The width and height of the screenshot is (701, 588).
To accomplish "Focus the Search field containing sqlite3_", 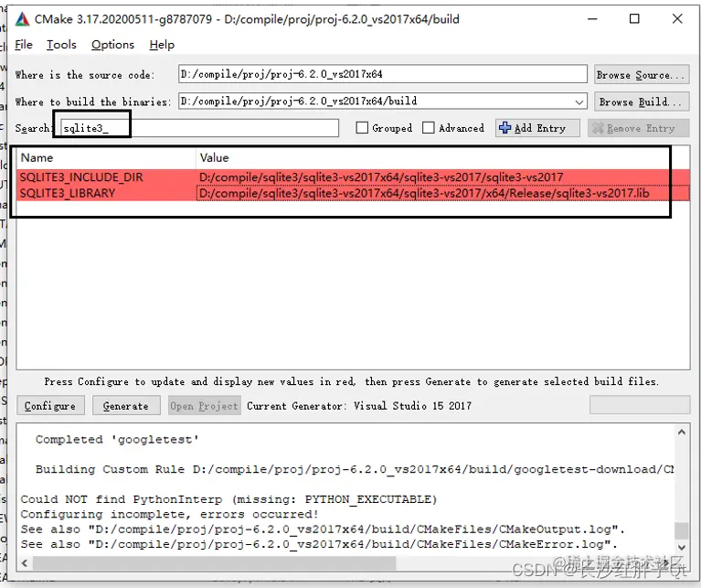I will pyautogui.click(x=199, y=128).
